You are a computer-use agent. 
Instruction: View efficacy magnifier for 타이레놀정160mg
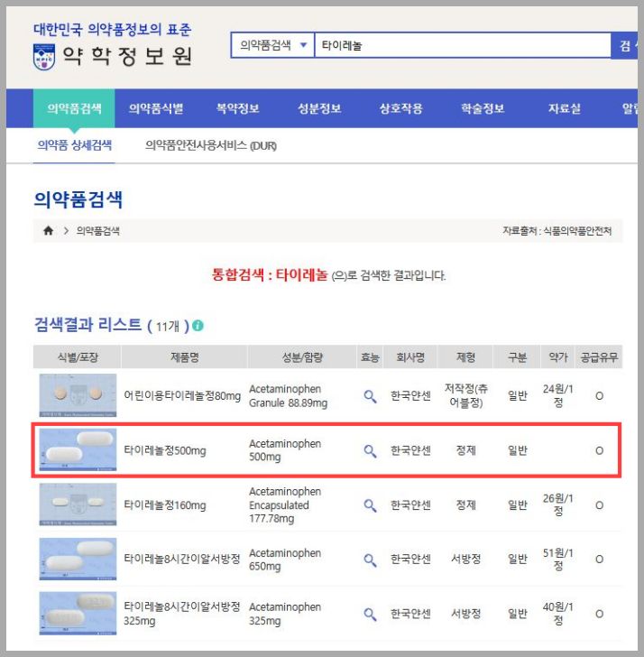click(x=370, y=505)
